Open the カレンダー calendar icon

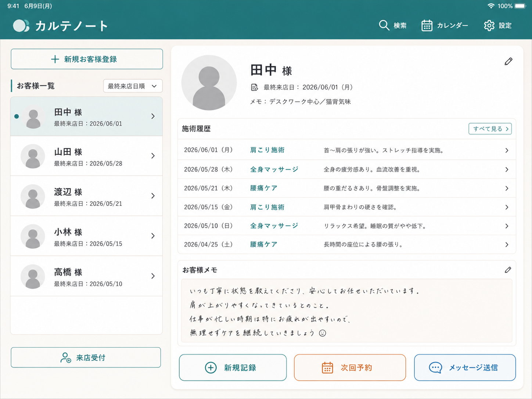(x=427, y=25)
